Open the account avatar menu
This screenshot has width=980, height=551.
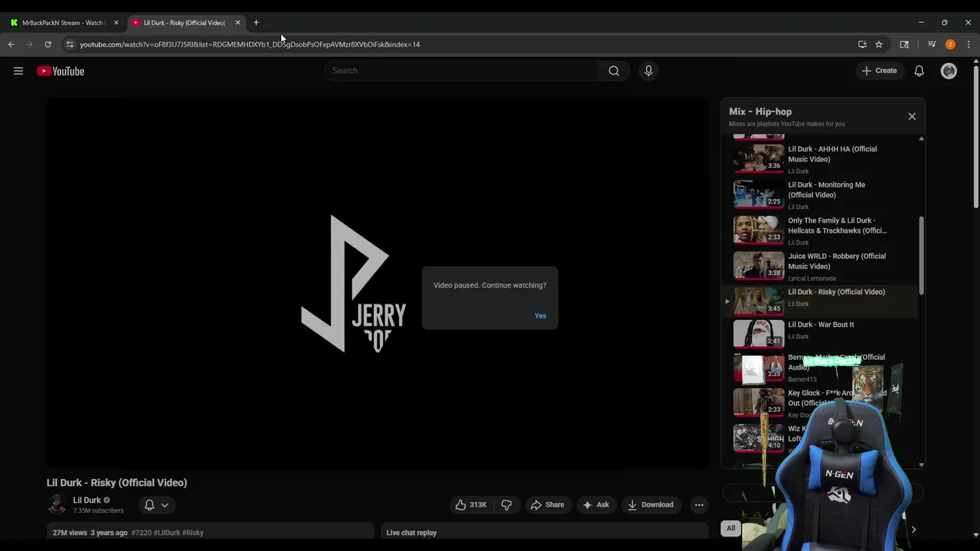point(949,71)
